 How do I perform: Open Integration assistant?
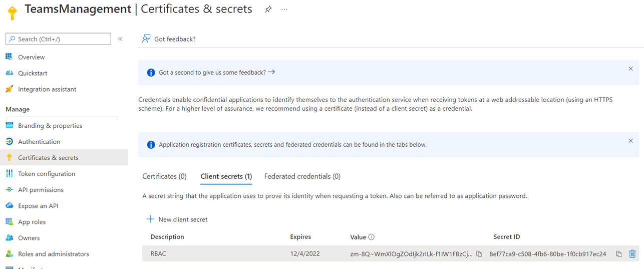(47, 89)
